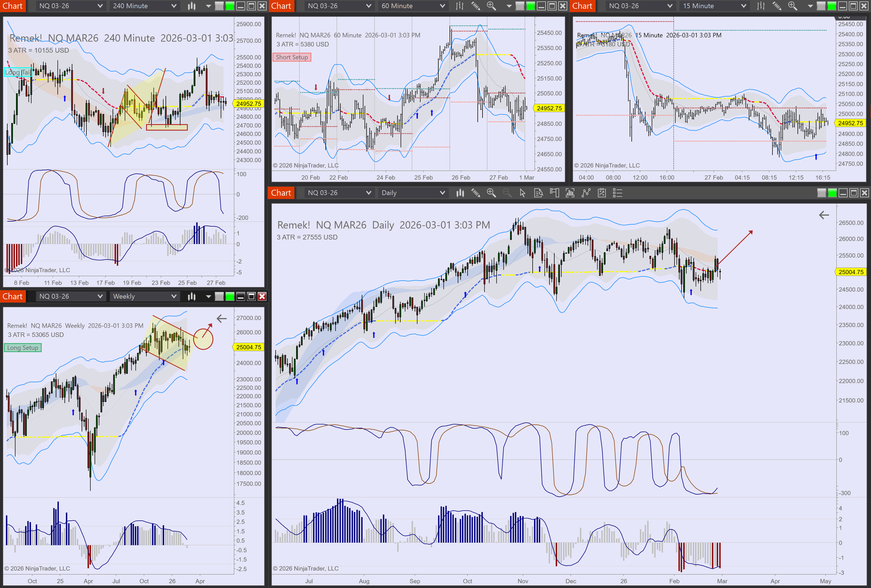Viewport: 871px width, 588px height.
Task: Toggle green instrument link on 240 Minute chart
Action: (230, 6)
